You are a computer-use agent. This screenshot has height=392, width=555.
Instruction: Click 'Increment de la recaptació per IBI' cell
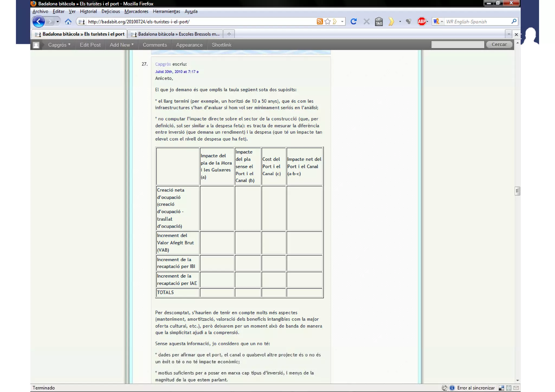pyautogui.click(x=178, y=263)
